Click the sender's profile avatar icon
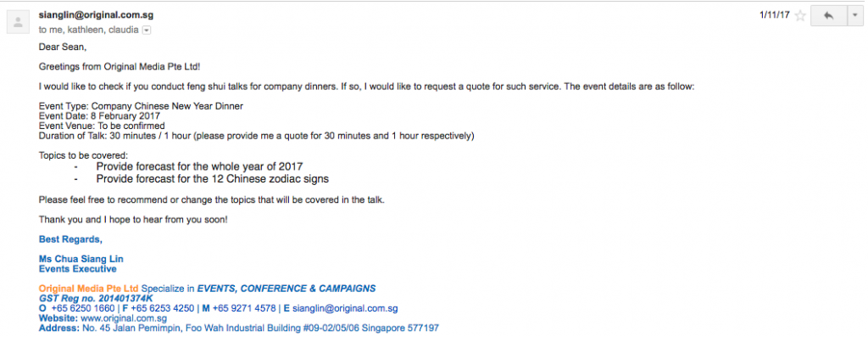Image resolution: width=868 pixels, height=337 pixels. click(19, 22)
